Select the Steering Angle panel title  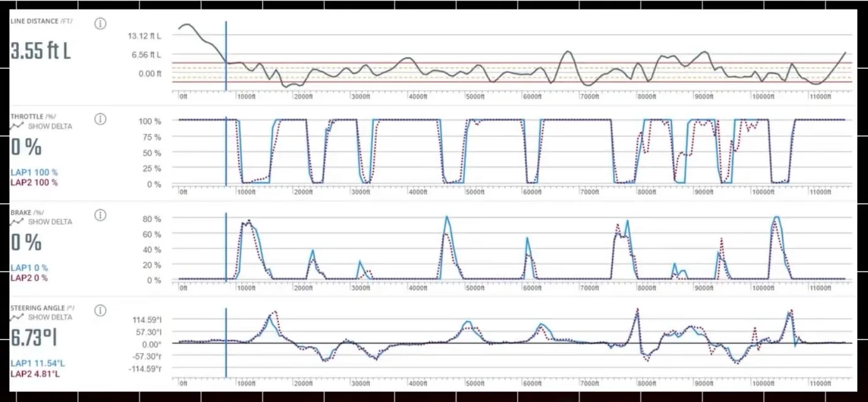pos(41,308)
